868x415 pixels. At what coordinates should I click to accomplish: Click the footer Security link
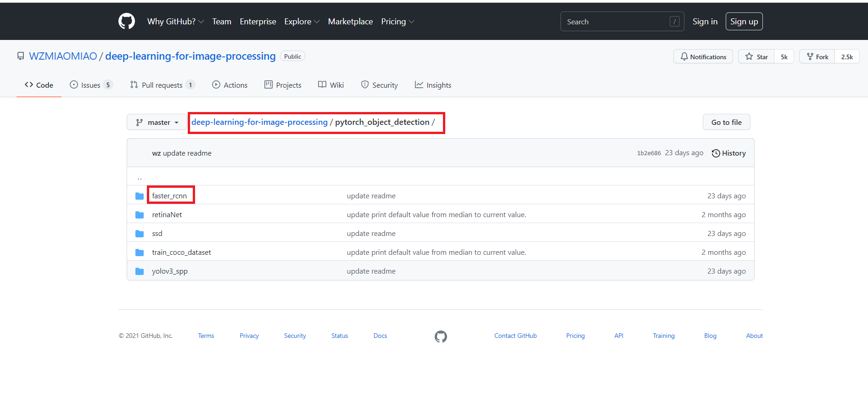pyautogui.click(x=295, y=336)
